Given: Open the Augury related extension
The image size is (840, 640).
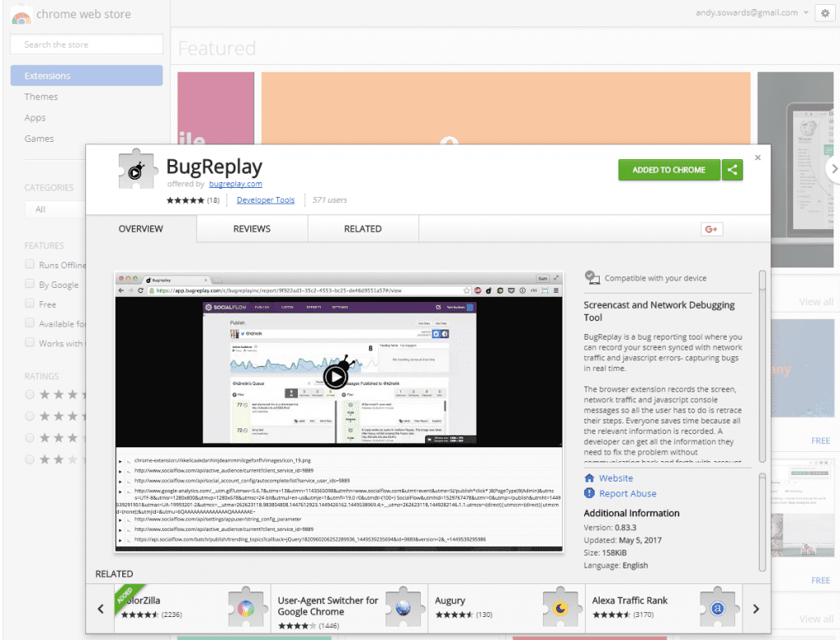Looking at the screenshot, I should click(x=506, y=608).
